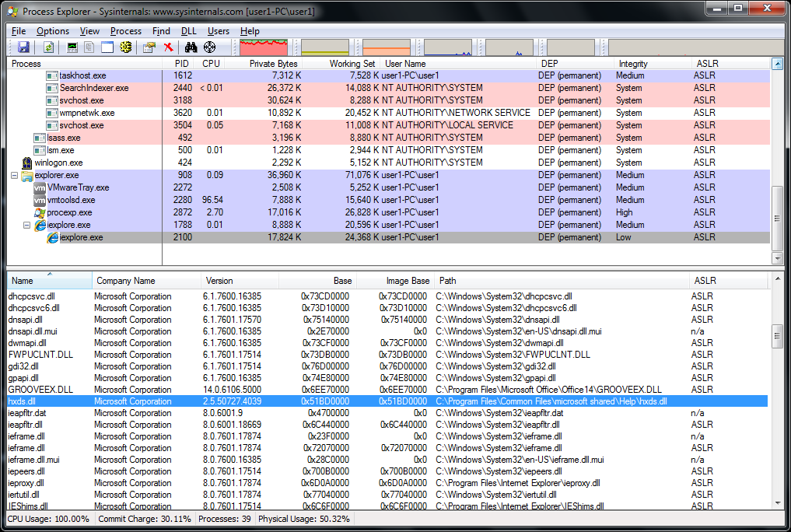Sort by Working Set column header

[341, 64]
